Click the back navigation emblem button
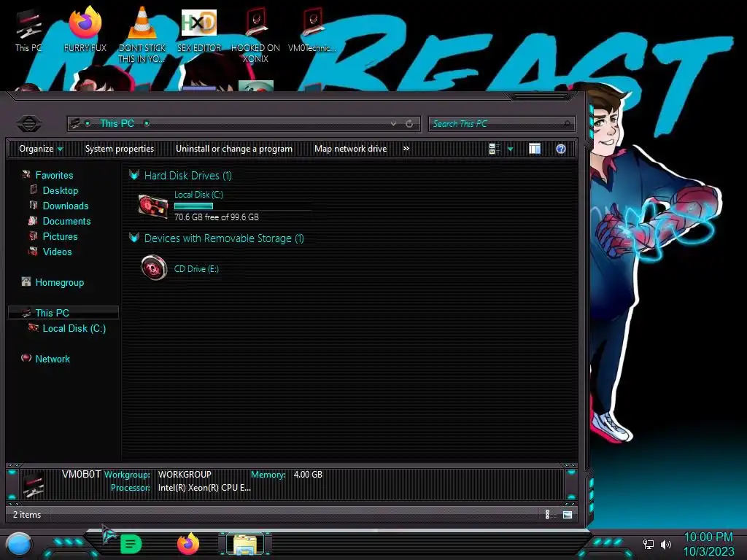The height and width of the screenshot is (560, 747). [29, 124]
